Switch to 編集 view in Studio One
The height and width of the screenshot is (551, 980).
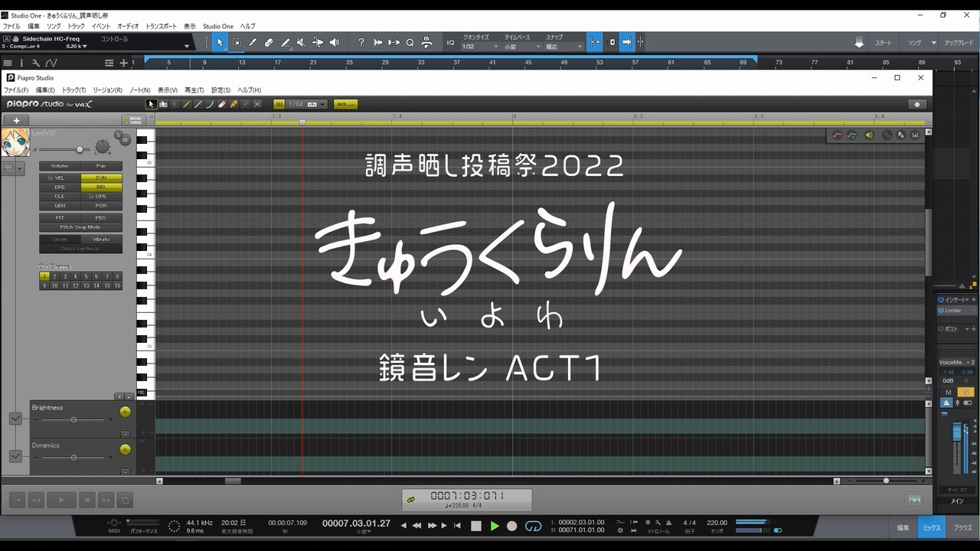[903, 528]
